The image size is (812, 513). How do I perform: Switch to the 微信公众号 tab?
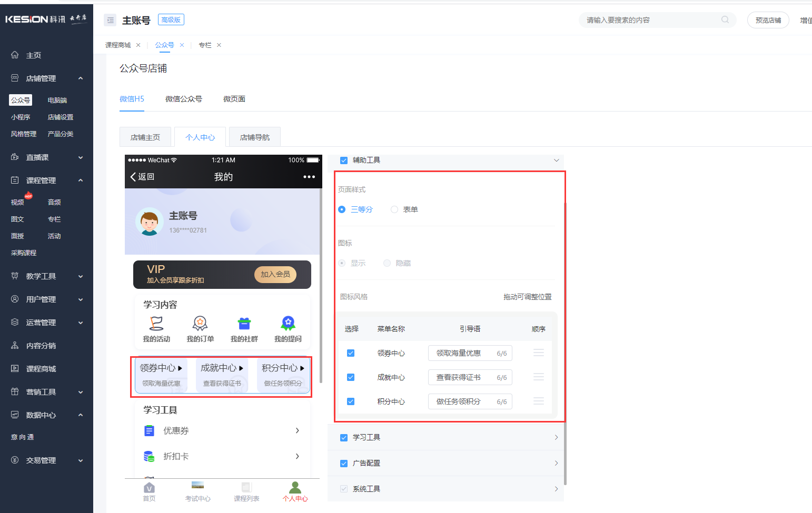coord(184,98)
